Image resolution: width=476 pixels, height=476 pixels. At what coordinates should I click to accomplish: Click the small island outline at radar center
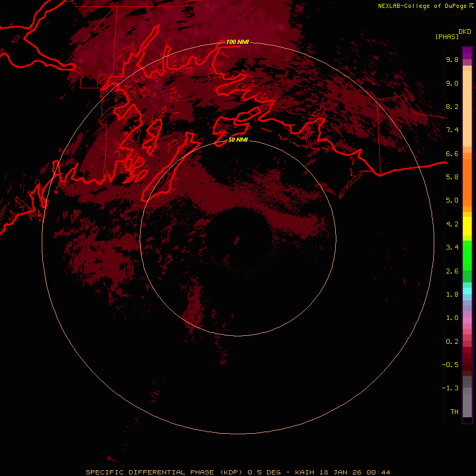coord(236,241)
